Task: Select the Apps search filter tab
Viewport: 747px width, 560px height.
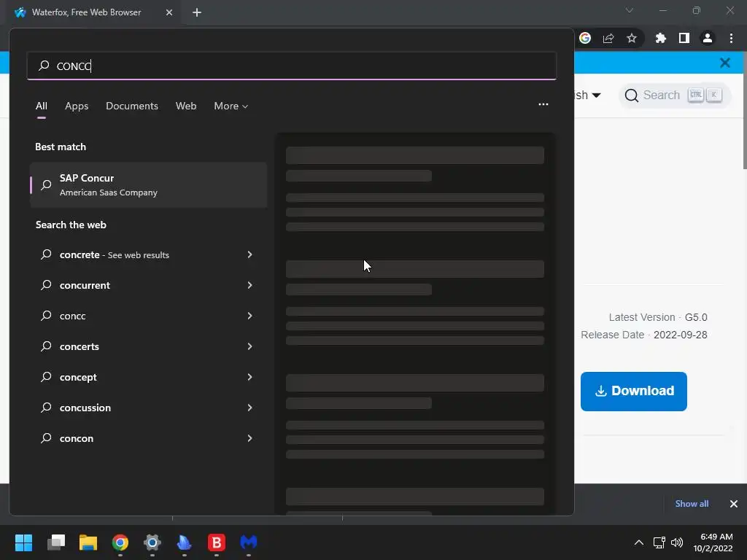Action: (x=77, y=106)
